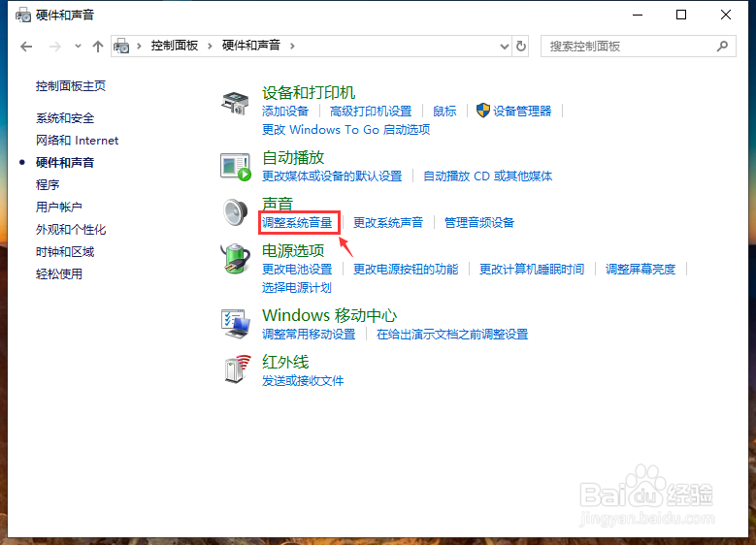Click 选择电源计划 link

point(297,288)
